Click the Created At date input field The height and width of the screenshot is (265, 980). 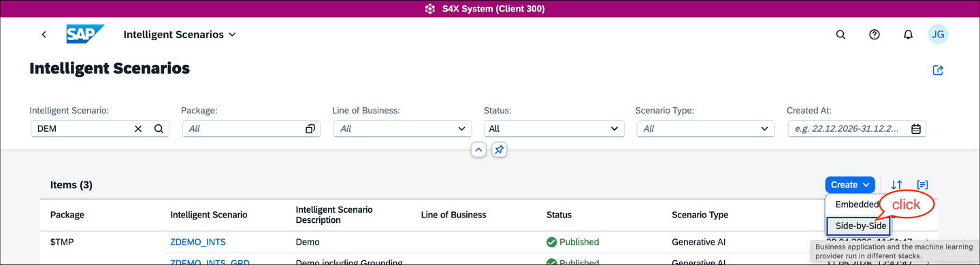(x=857, y=128)
